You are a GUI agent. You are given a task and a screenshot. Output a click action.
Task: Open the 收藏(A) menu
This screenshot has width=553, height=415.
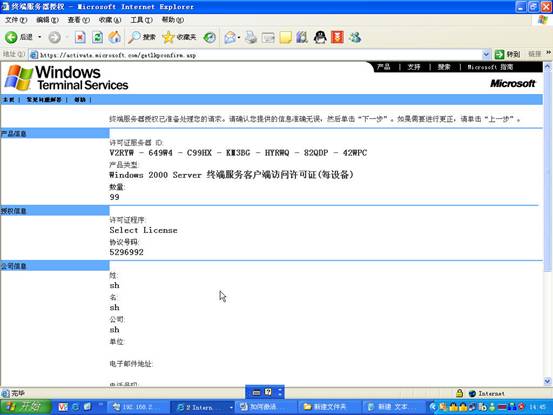click(x=110, y=20)
